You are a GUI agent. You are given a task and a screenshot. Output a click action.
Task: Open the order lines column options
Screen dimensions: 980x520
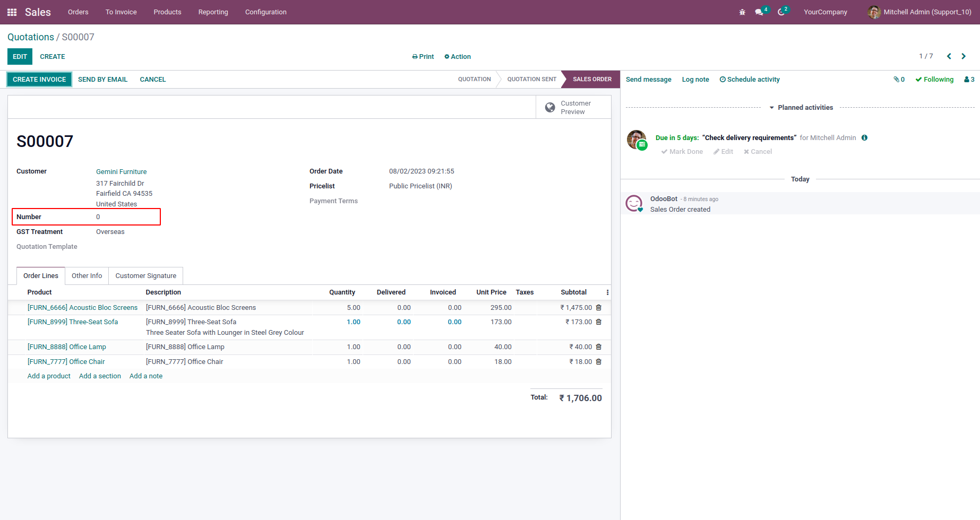607,292
